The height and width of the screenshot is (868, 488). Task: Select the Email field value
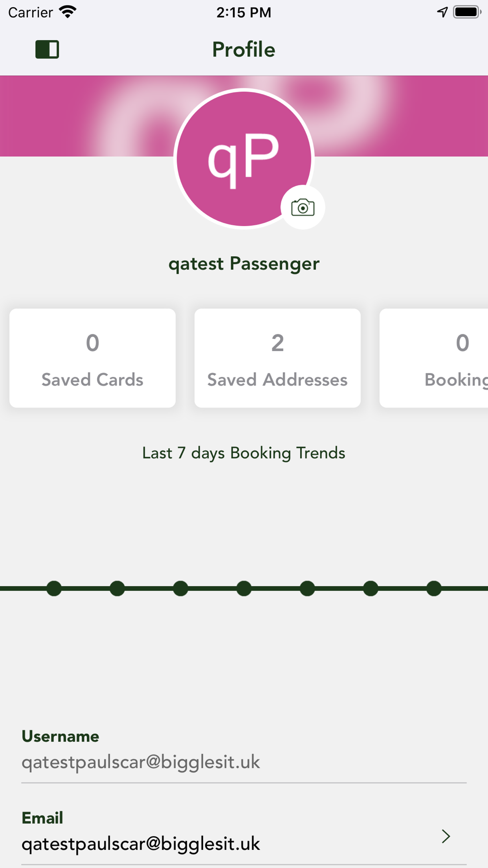click(141, 844)
